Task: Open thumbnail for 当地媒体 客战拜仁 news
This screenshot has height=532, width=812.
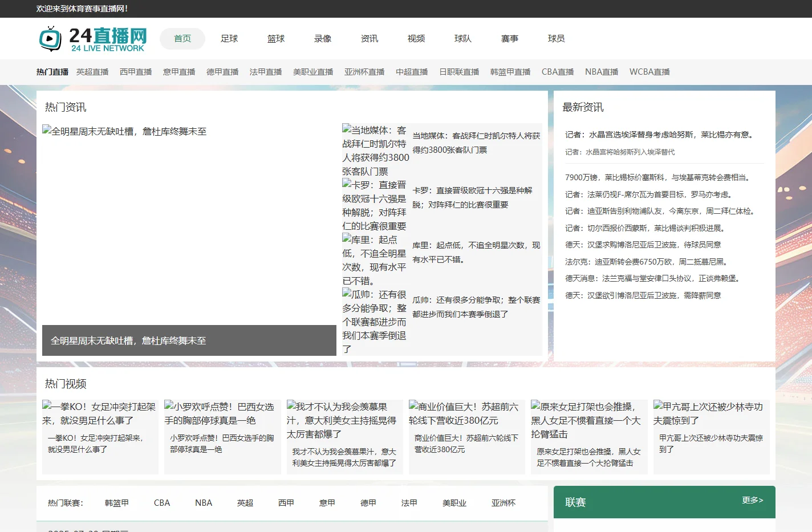Action: (375, 151)
